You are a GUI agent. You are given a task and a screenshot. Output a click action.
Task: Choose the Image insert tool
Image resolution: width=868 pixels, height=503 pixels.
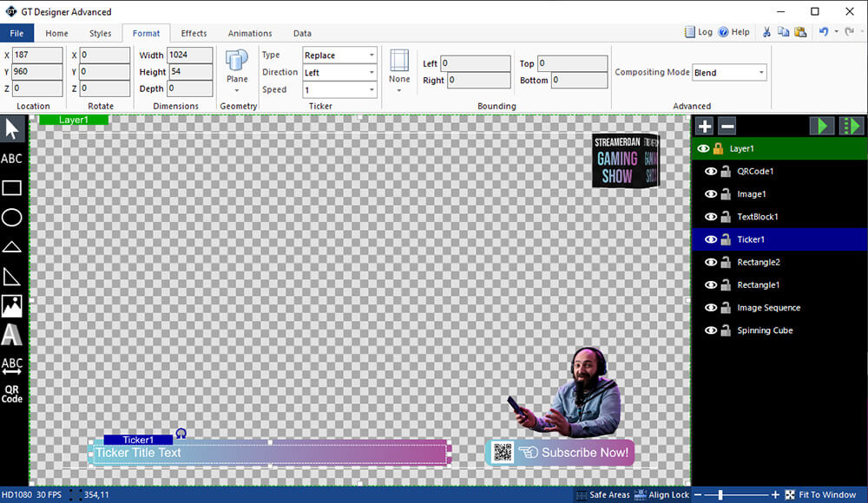[x=12, y=305]
